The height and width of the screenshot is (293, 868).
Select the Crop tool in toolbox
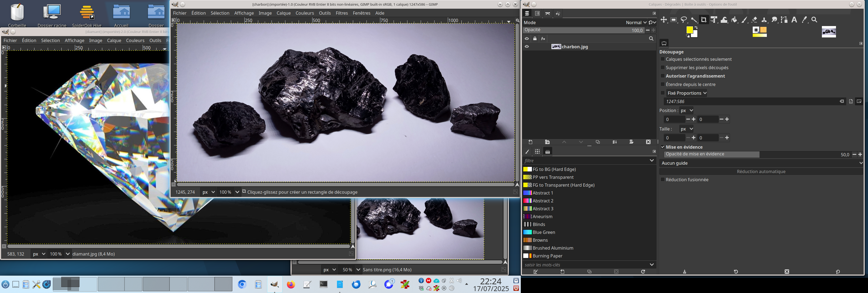(704, 20)
